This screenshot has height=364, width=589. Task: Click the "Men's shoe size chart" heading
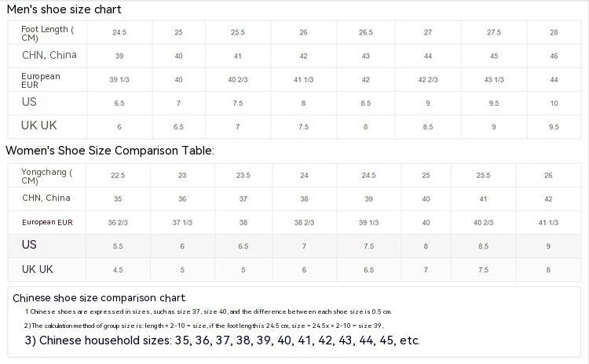(64, 9)
